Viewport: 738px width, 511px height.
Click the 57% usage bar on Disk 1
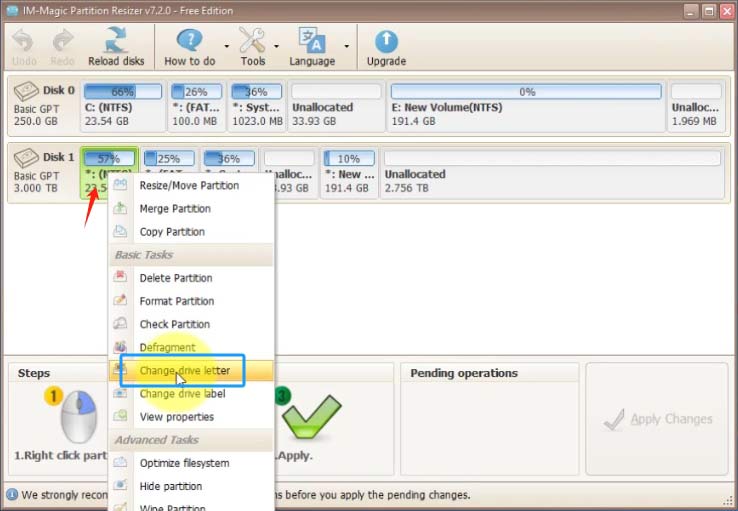tap(109, 158)
